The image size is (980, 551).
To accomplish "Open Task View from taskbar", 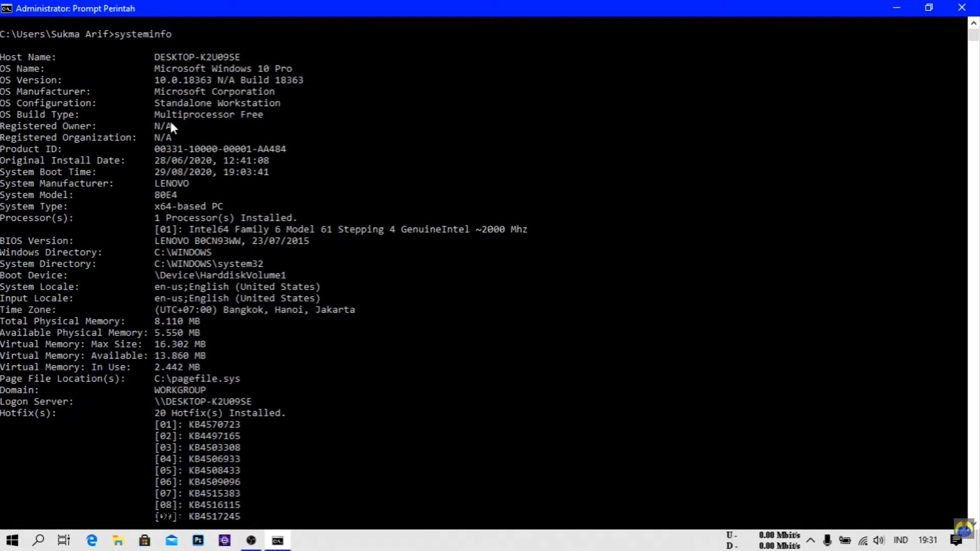I will [64, 540].
